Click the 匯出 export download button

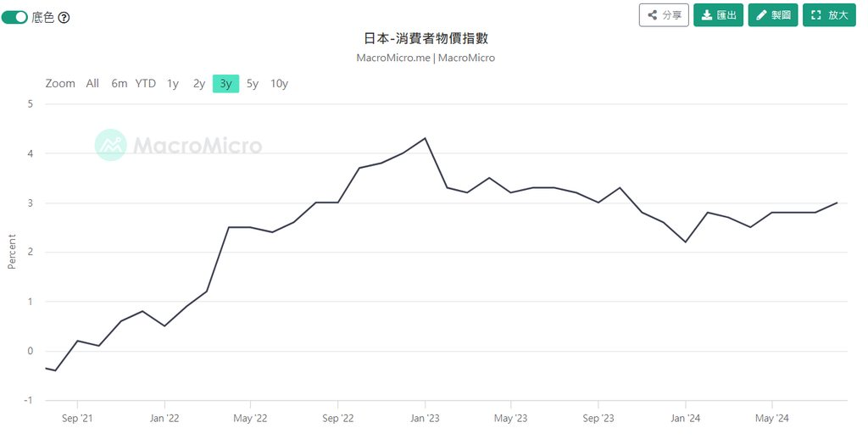click(718, 15)
